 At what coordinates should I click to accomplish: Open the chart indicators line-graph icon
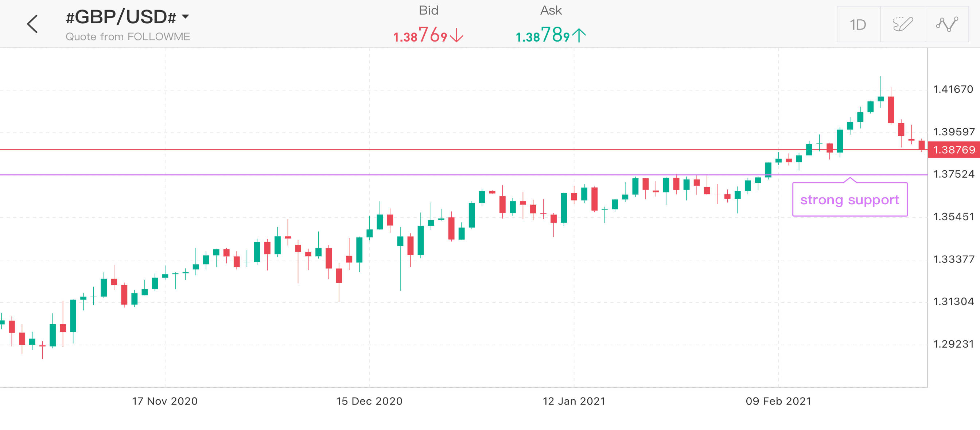coord(946,24)
